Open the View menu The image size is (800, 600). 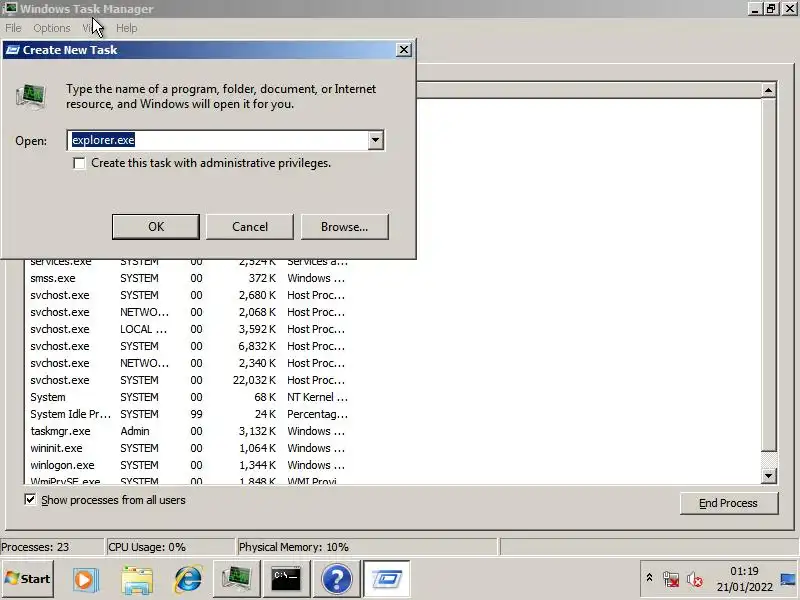click(93, 28)
